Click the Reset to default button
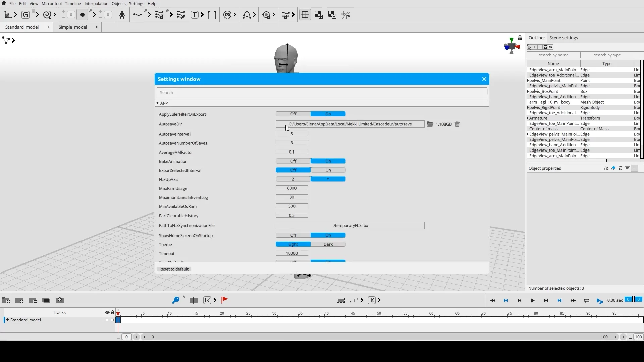Image resolution: width=644 pixels, height=362 pixels. point(174,269)
